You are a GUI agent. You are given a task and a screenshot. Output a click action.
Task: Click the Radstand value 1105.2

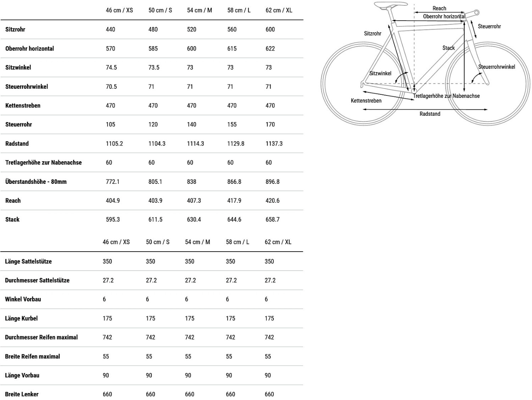pos(114,144)
